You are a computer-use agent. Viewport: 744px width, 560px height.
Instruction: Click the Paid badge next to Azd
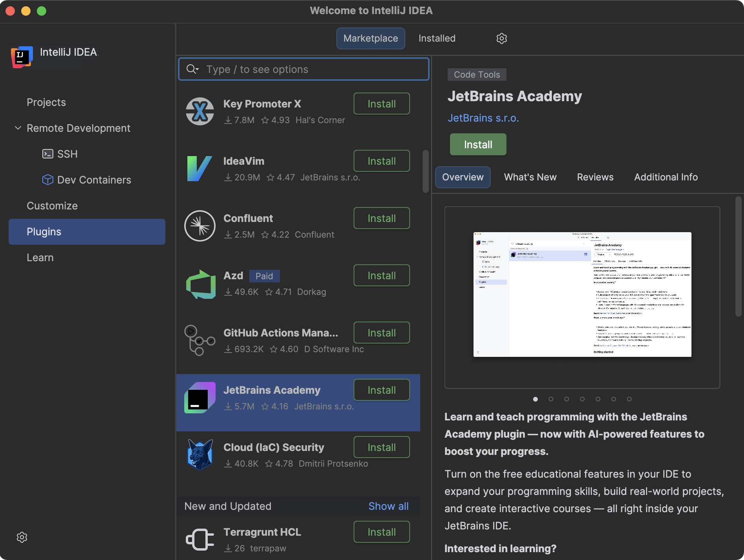point(264,276)
